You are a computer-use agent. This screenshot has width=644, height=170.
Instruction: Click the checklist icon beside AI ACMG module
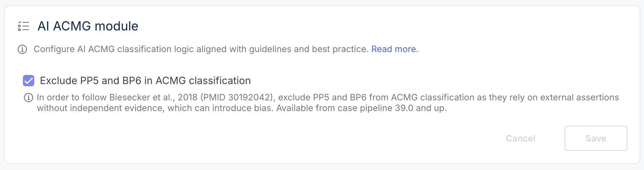[24, 26]
